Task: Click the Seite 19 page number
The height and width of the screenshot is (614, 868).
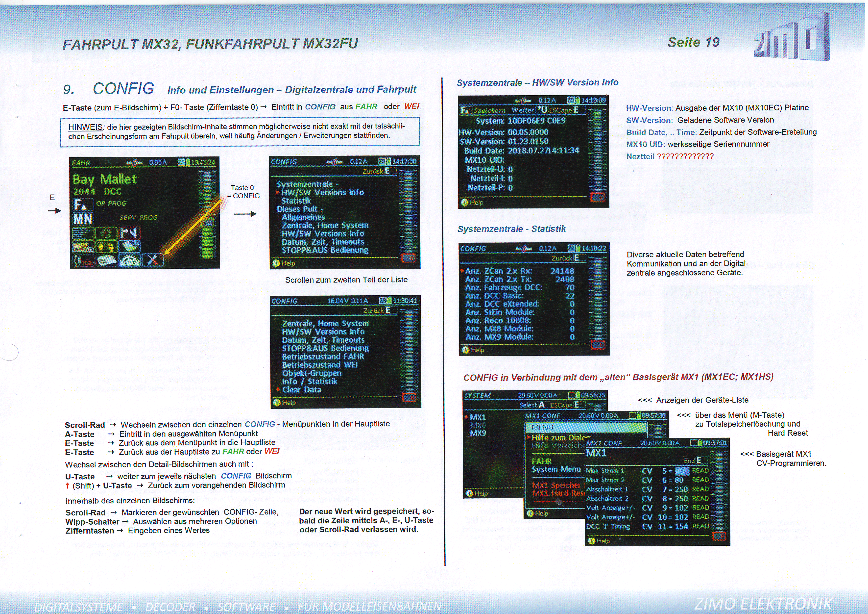Action: tap(693, 42)
